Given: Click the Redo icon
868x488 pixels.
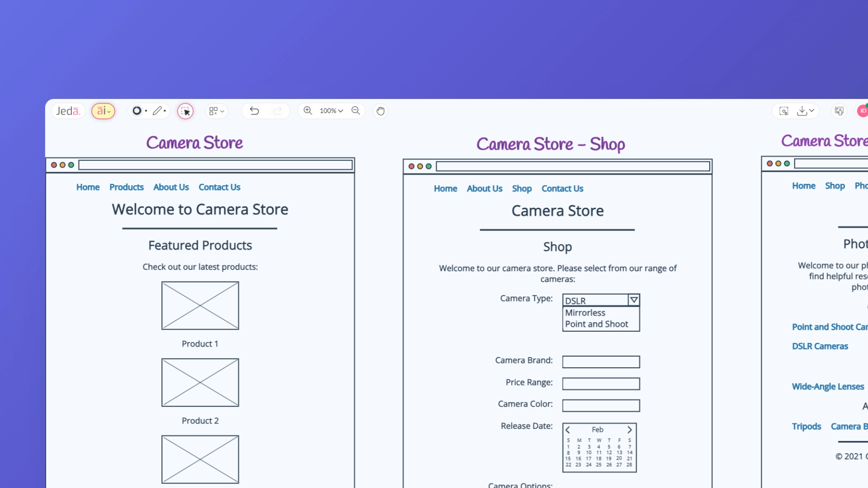Looking at the screenshot, I should coord(278,111).
